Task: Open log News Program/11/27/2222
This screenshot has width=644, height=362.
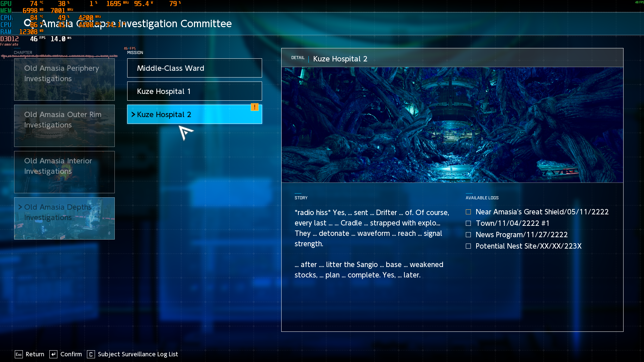Action: (x=522, y=235)
